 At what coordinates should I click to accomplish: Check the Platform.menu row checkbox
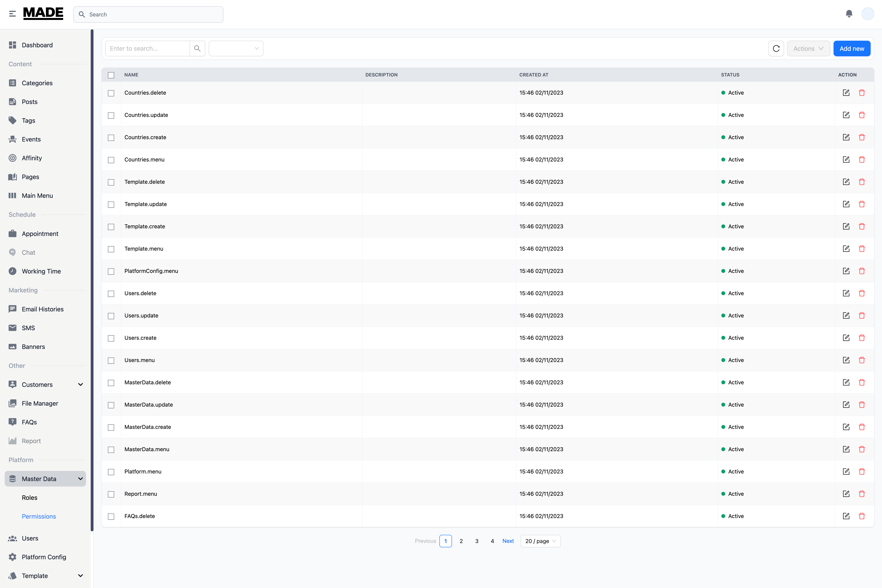click(111, 472)
